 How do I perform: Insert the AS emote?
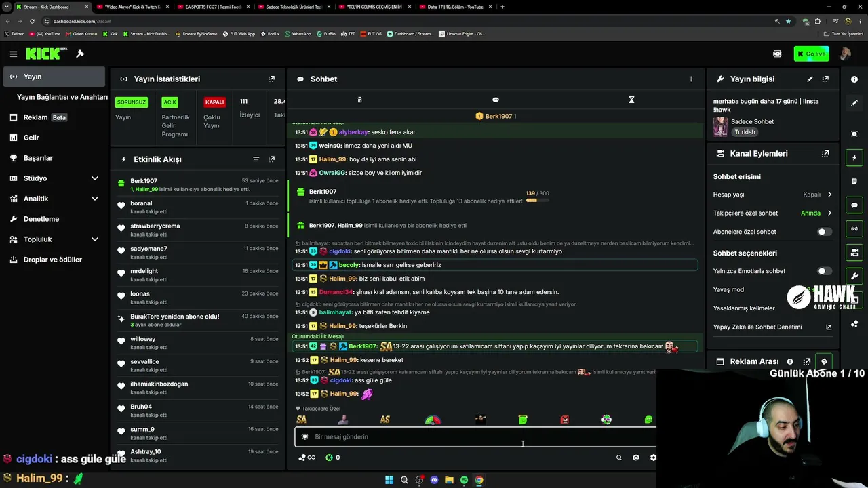pos(384,420)
